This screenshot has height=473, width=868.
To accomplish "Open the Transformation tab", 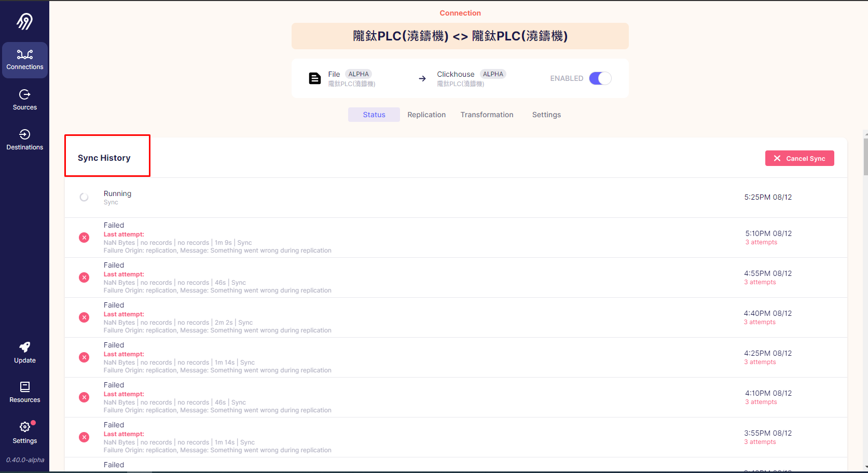I will (487, 115).
